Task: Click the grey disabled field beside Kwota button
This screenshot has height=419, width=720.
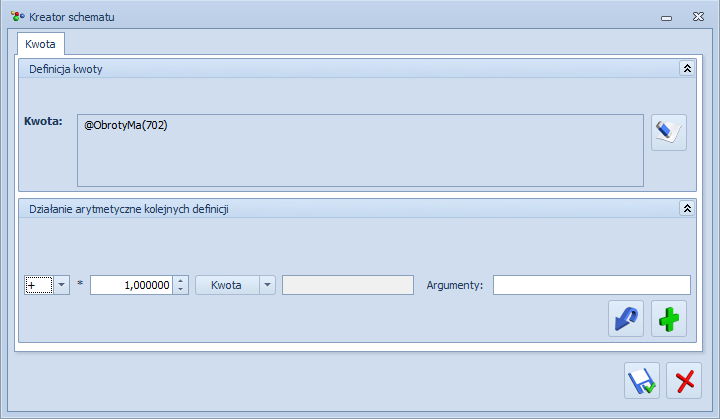Action: pos(348,285)
